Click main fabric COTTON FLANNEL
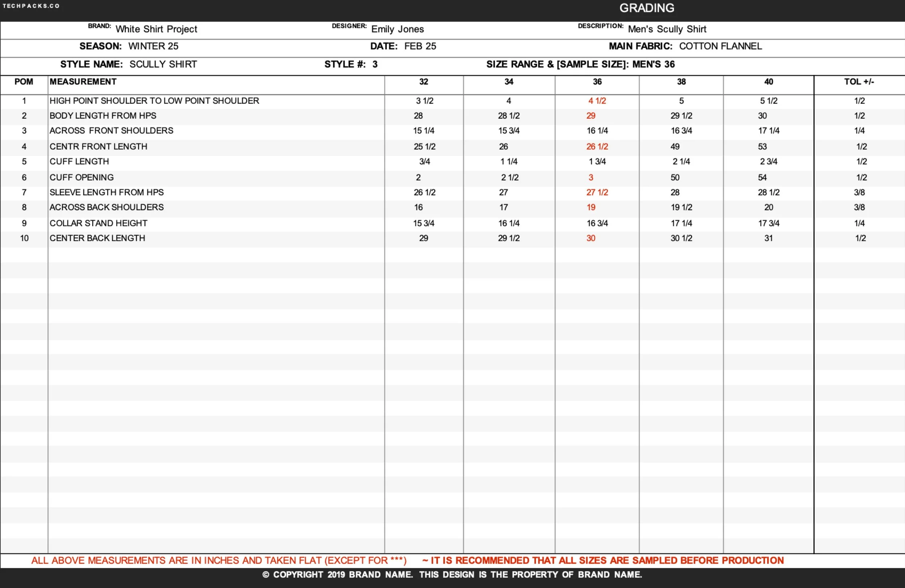 [x=720, y=46]
